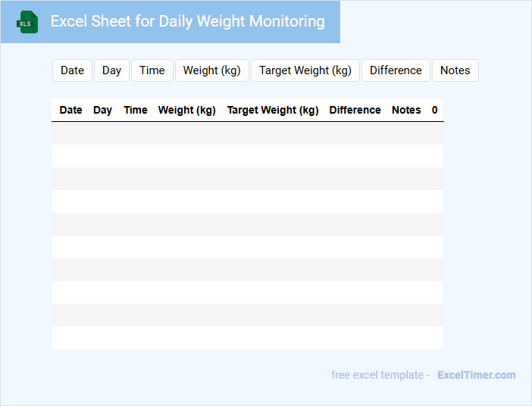Image resolution: width=532 pixels, height=406 pixels.
Task: Choose the Weight (kg) tag button
Action: coord(211,70)
